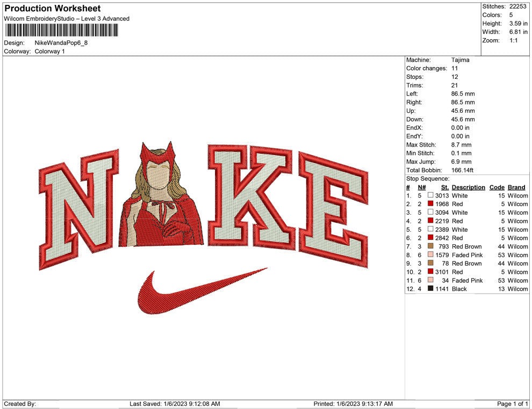This screenshot has width=532, height=409.
Task: Click the Page 1 of 1 indicator
Action: pyautogui.click(x=513, y=404)
